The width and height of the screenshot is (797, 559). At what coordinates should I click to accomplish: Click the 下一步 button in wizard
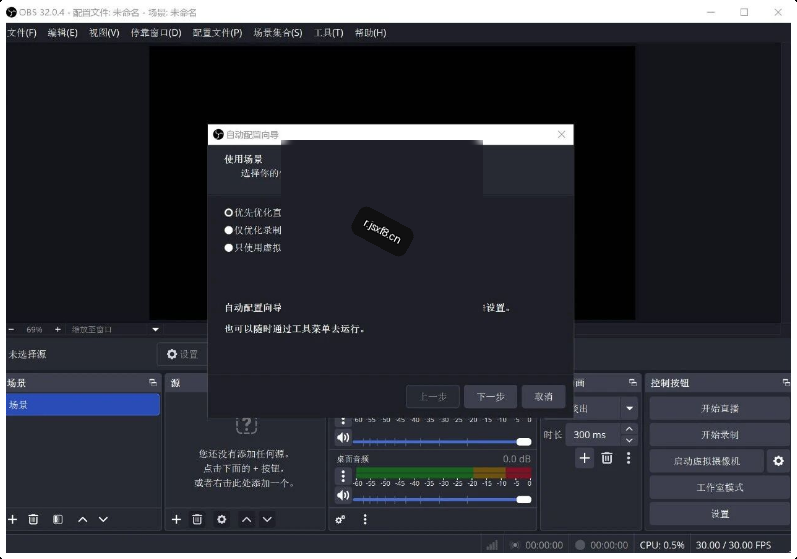[491, 397]
